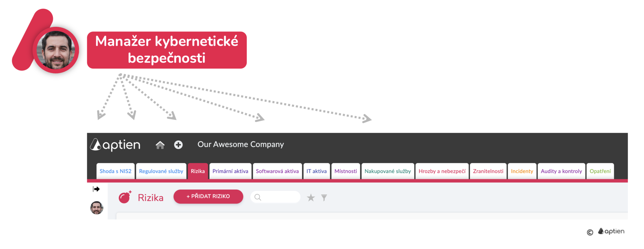The width and height of the screenshot is (644, 249).
Task: Go to the home icon
Action: 160,145
